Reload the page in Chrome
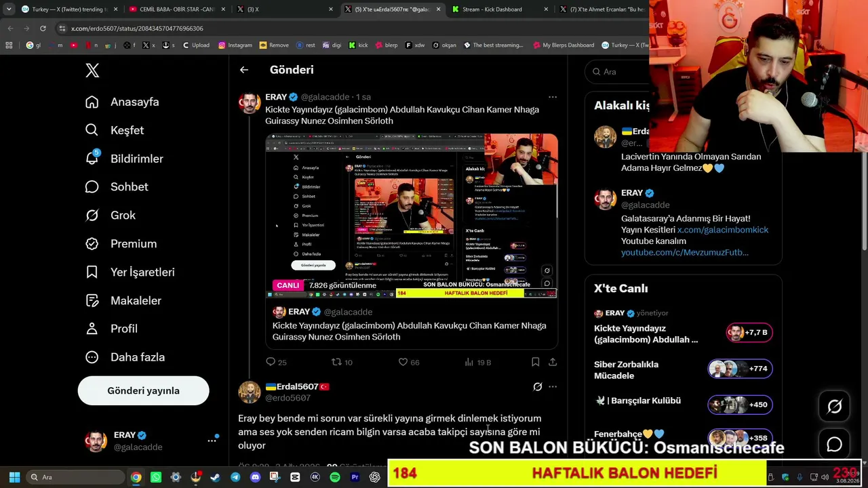 coord(43,28)
